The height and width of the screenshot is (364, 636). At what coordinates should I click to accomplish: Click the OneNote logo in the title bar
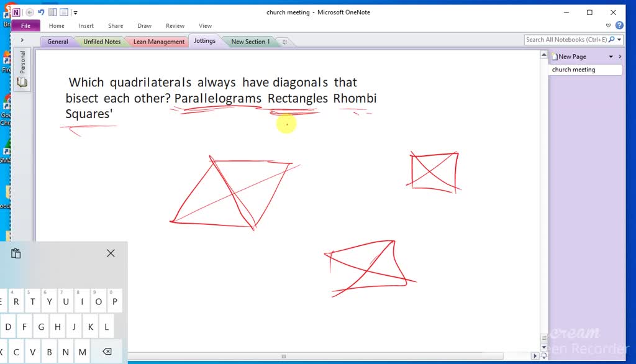[x=16, y=12]
